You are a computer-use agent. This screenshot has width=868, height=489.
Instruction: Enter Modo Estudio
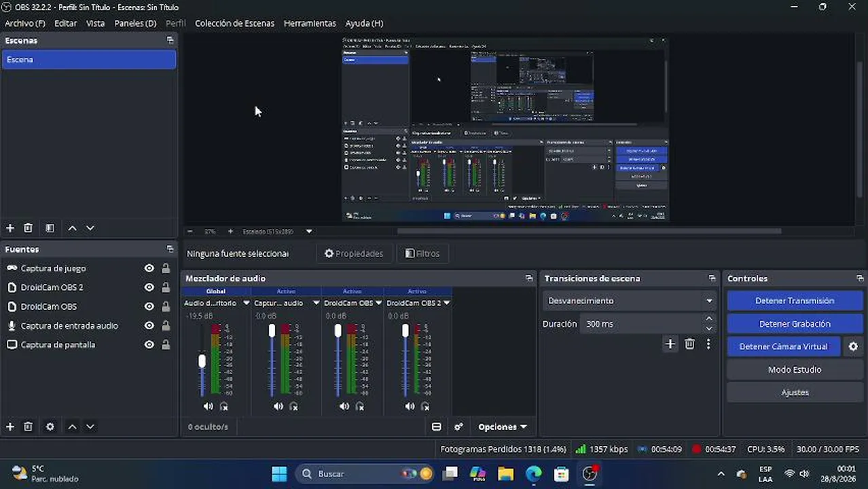click(795, 369)
